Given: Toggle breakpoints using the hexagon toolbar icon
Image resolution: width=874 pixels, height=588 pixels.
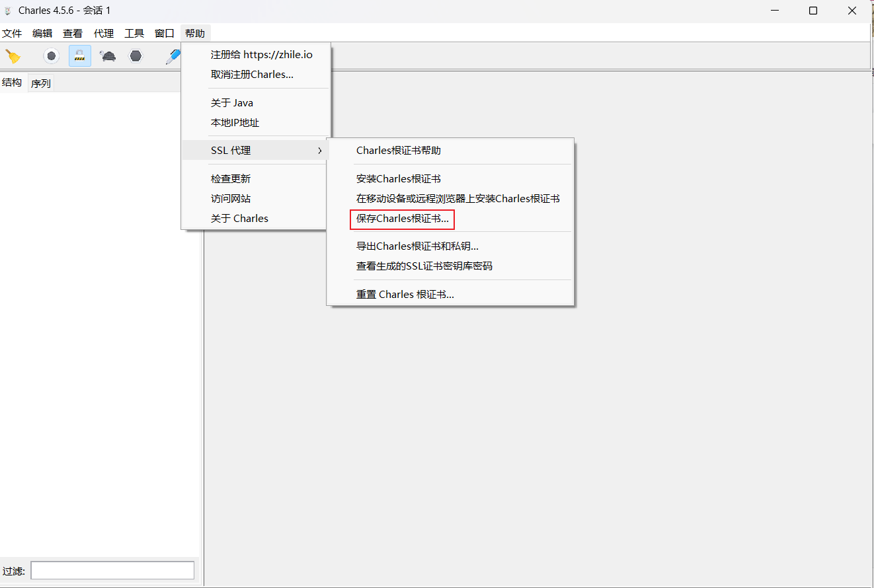Looking at the screenshot, I should coord(136,55).
